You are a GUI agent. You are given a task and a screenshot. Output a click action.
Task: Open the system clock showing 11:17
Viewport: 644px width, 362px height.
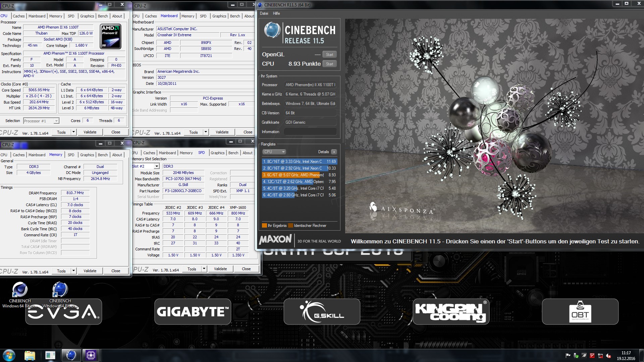(x=626, y=356)
